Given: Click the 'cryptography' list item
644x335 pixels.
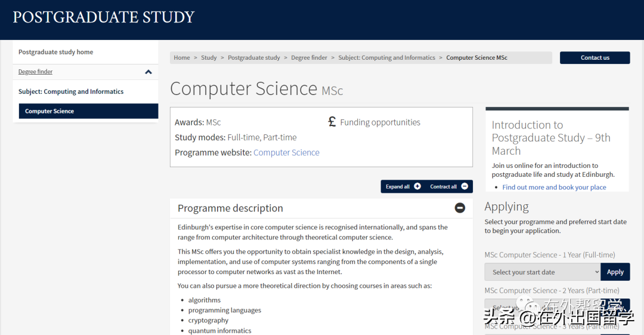Looking at the screenshot, I should 208,320.
